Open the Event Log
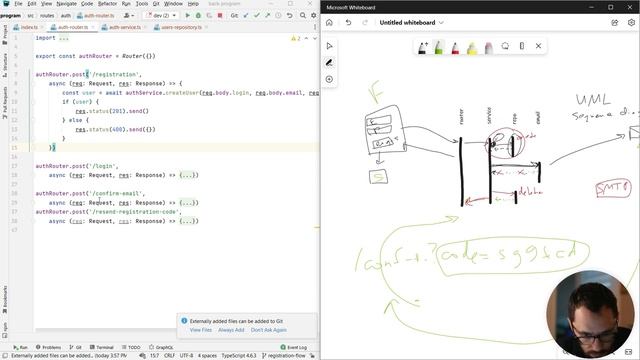The image size is (640, 360). pos(293,347)
